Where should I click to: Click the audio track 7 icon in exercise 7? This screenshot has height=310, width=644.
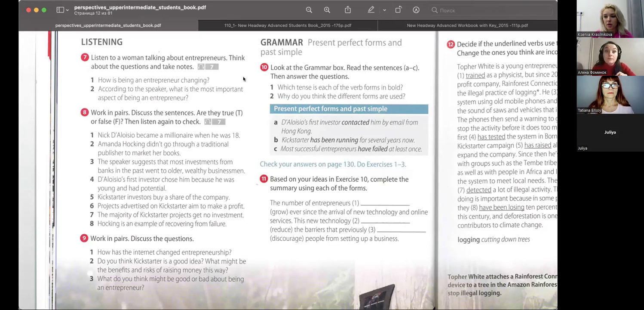208,67
